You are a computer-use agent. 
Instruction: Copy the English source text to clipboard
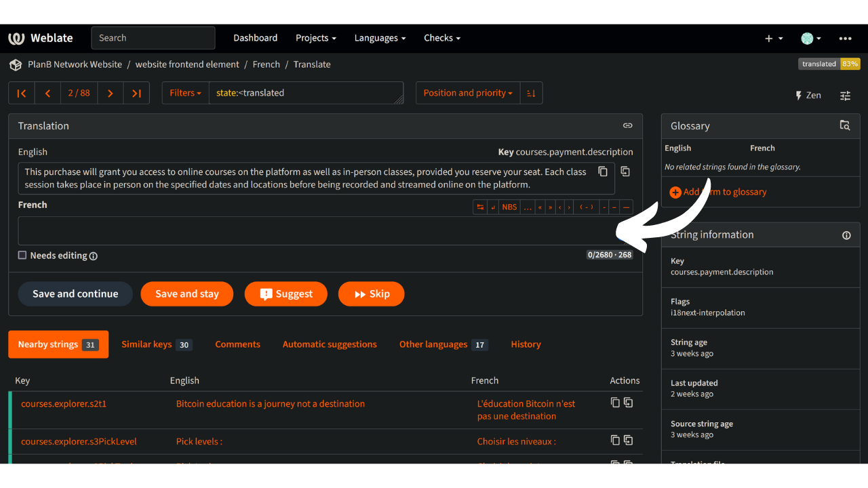pyautogui.click(x=603, y=171)
